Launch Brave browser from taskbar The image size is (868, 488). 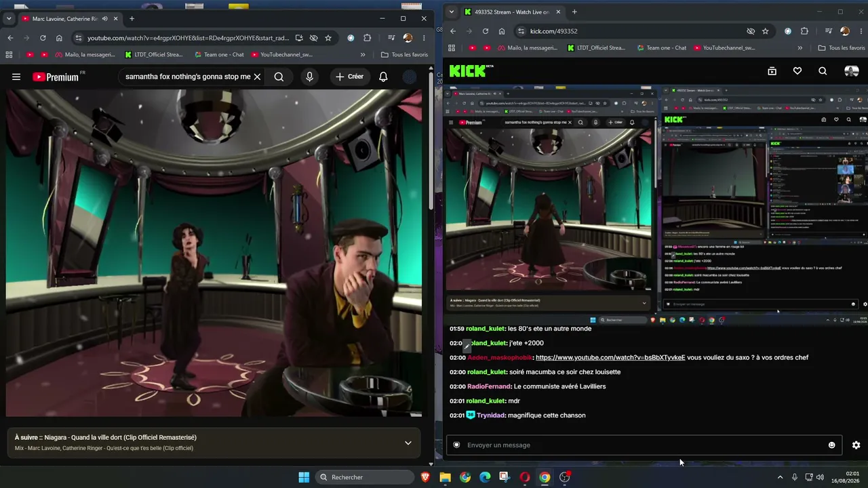pyautogui.click(x=425, y=477)
